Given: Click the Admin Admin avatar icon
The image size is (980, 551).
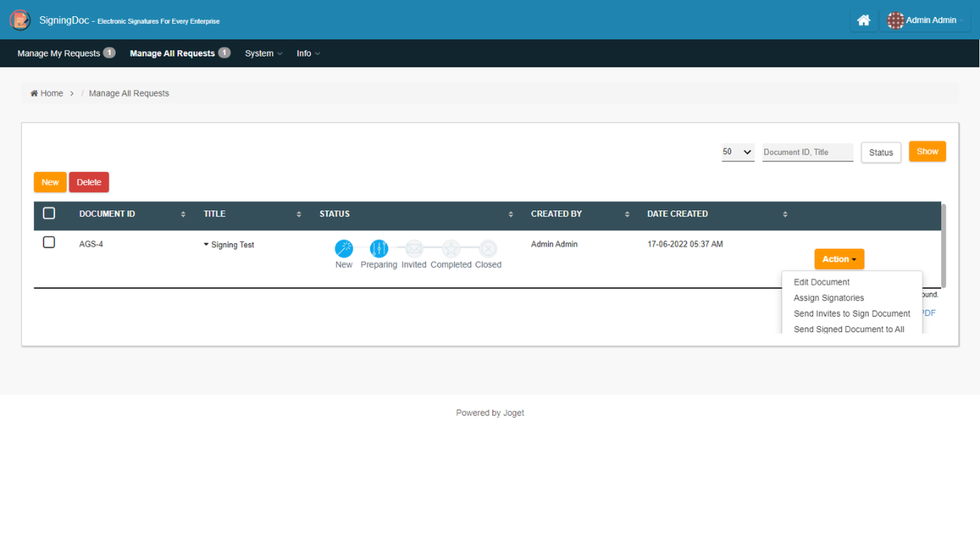Looking at the screenshot, I should click(x=895, y=21).
